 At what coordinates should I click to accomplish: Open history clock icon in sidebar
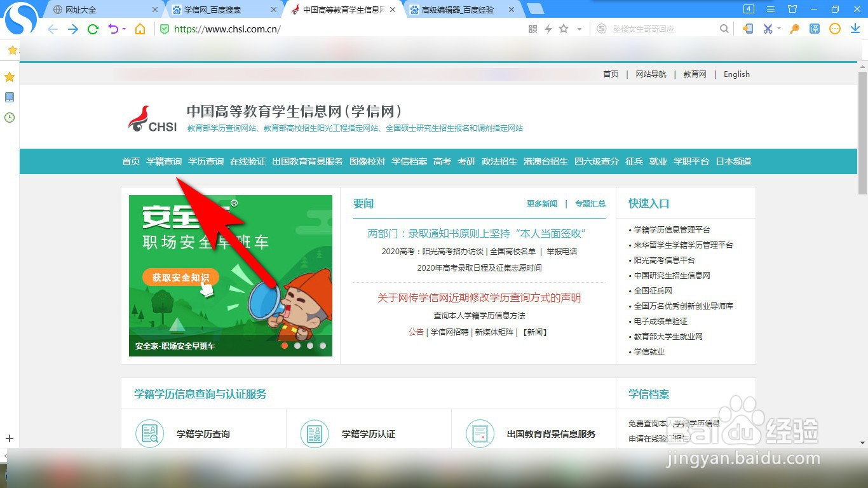pyautogui.click(x=10, y=118)
